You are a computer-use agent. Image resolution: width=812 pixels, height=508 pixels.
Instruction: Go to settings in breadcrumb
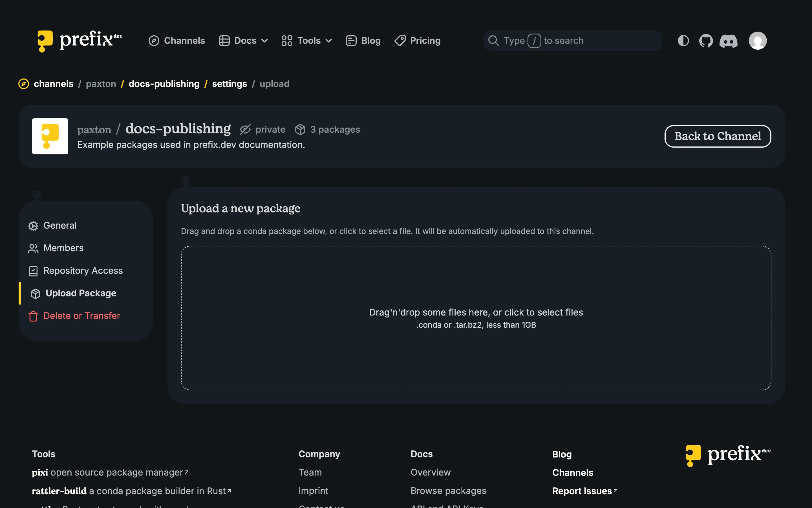(x=230, y=84)
